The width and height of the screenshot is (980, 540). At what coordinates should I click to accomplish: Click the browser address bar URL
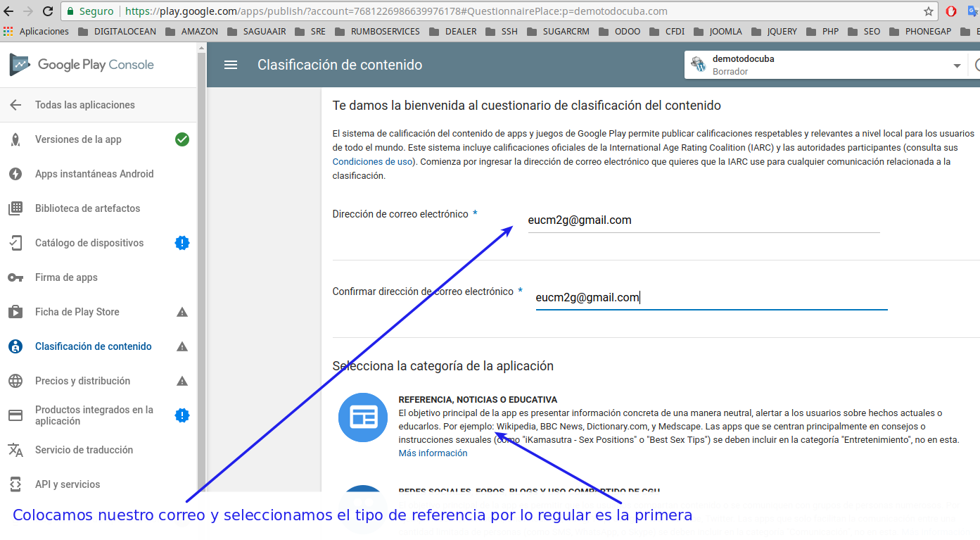point(397,11)
